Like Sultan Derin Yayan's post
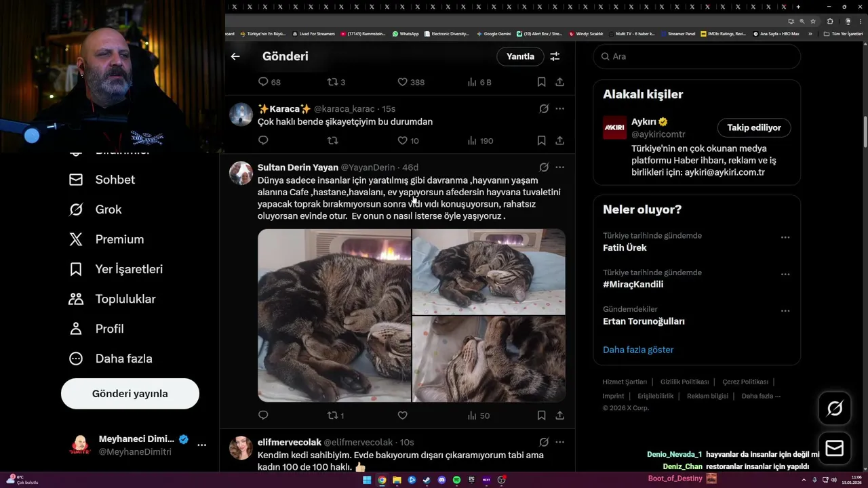868x488 pixels. [x=402, y=415]
